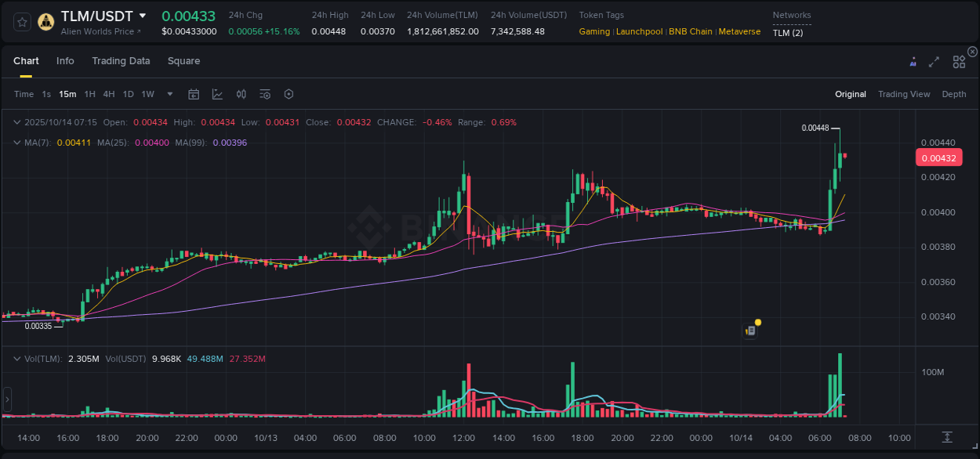Open chart settings via the hexagon icon
The height and width of the screenshot is (459, 980).
pyautogui.click(x=289, y=94)
